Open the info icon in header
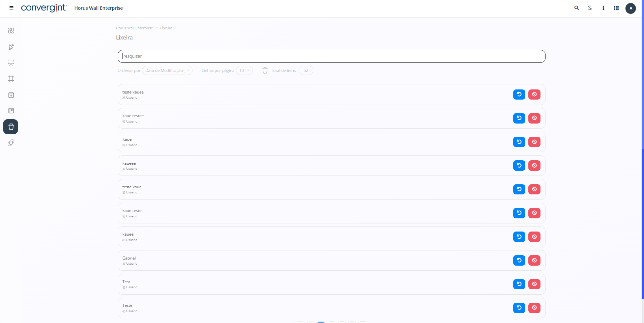This screenshot has height=323, width=644. coord(603,8)
